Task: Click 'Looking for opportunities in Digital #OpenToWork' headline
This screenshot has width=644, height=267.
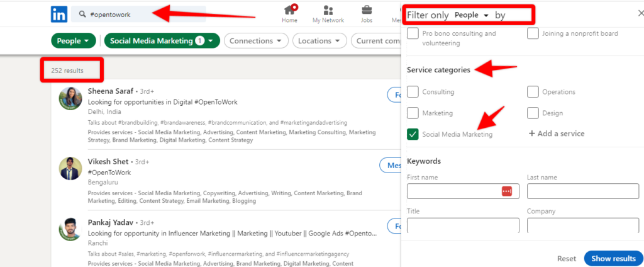Action: pyautogui.click(x=163, y=101)
